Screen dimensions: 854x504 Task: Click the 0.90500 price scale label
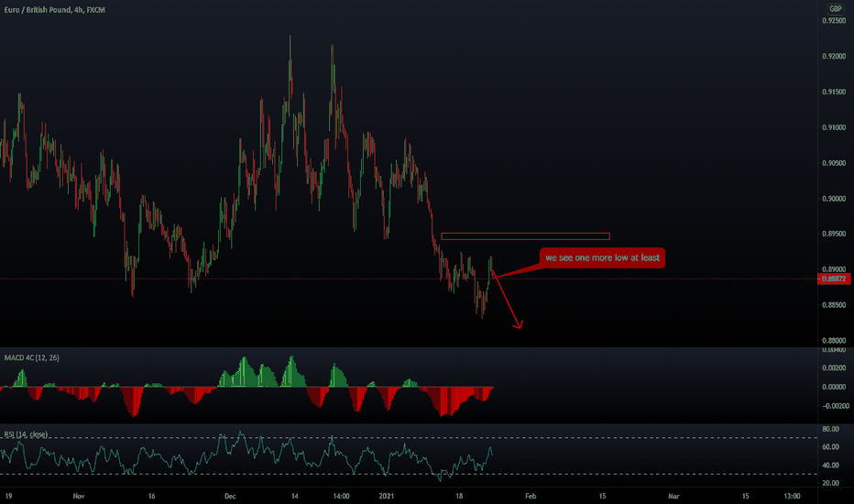point(834,163)
